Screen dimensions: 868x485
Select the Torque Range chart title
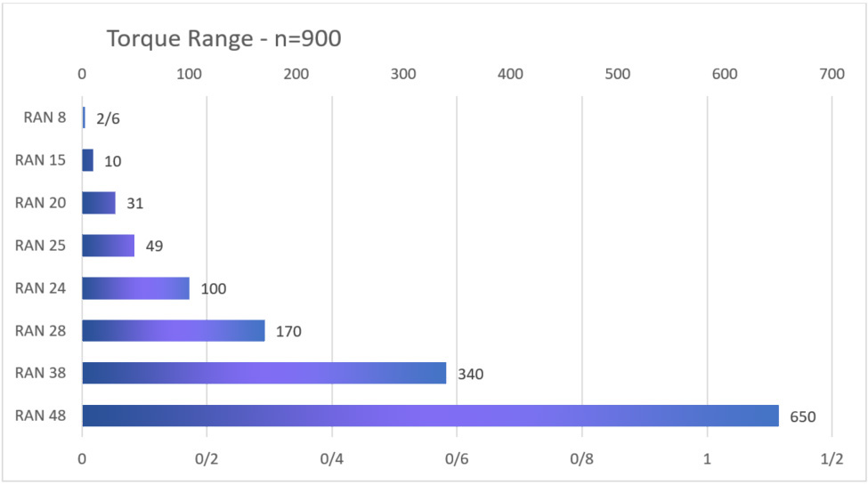(x=223, y=39)
